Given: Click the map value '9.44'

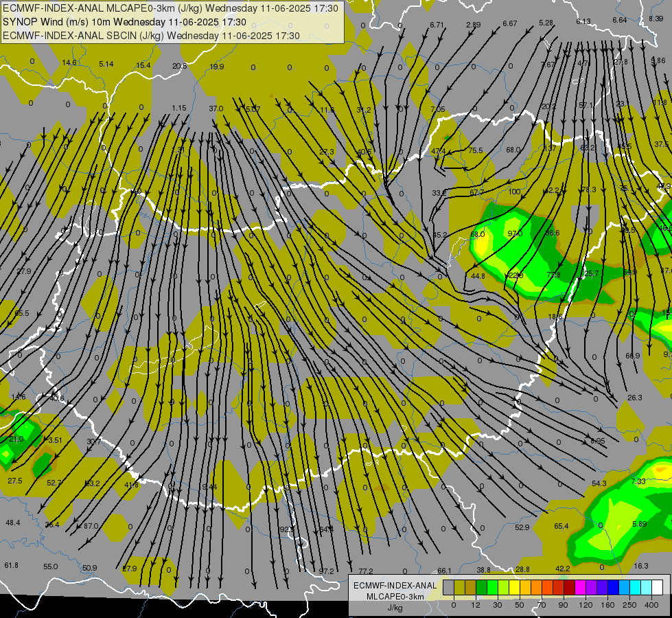Looking at the screenshot, I should point(210,486).
